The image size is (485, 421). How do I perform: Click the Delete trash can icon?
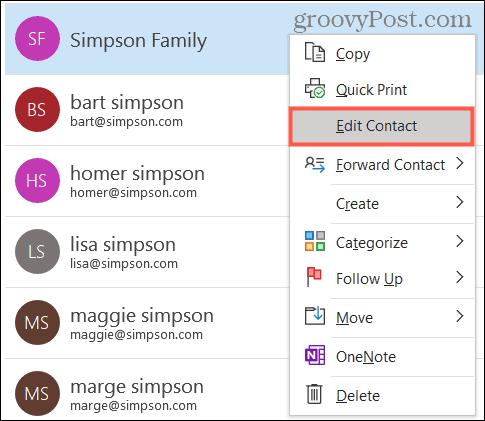click(x=314, y=394)
